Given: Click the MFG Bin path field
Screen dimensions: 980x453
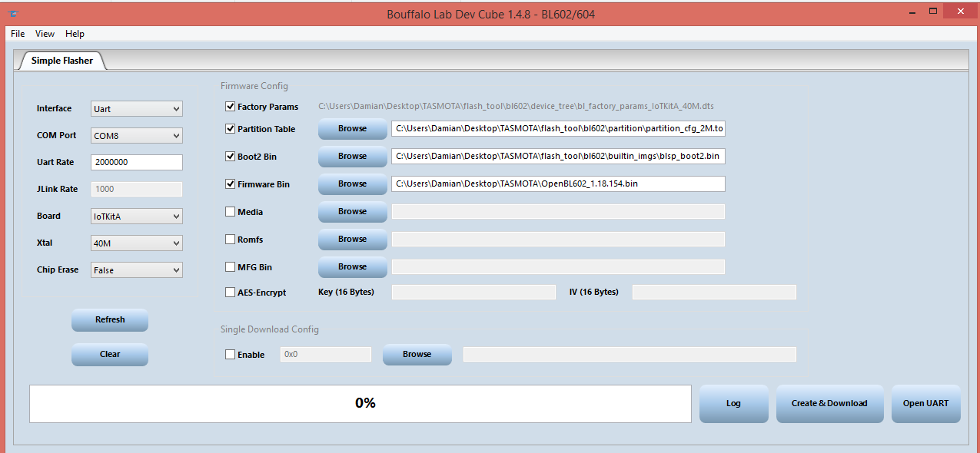Looking at the screenshot, I should 558,267.
